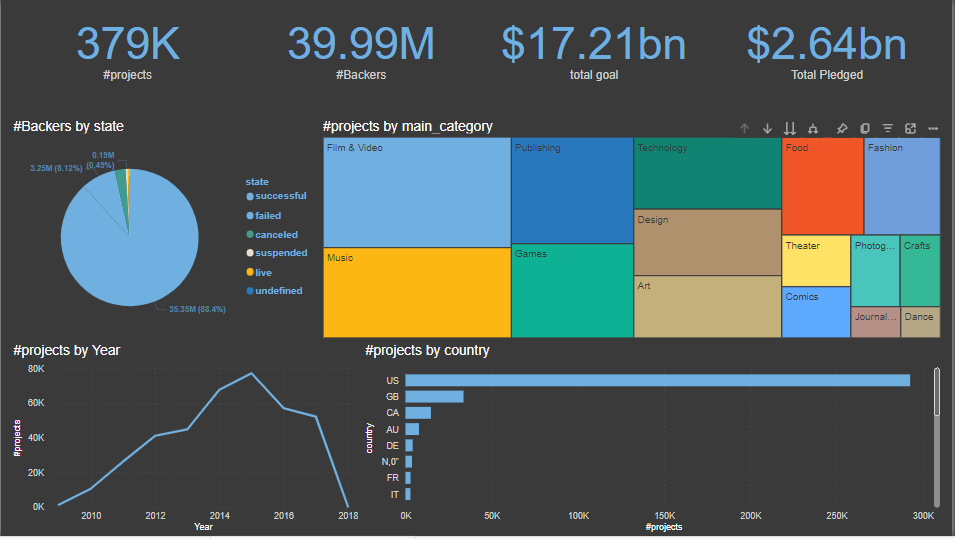955x539 pixels.
Task: Click 'live' legend color marker
Action: pos(250,272)
